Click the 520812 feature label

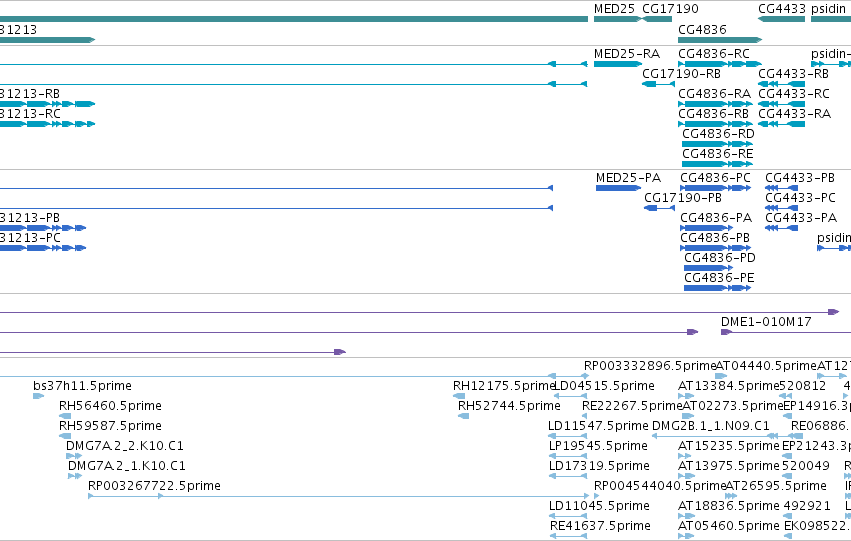(x=803, y=386)
